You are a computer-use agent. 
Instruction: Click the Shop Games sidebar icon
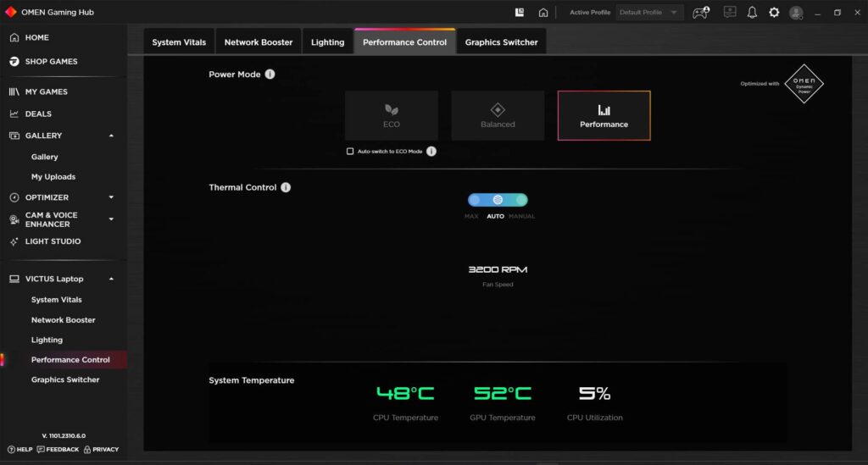pos(14,61)
